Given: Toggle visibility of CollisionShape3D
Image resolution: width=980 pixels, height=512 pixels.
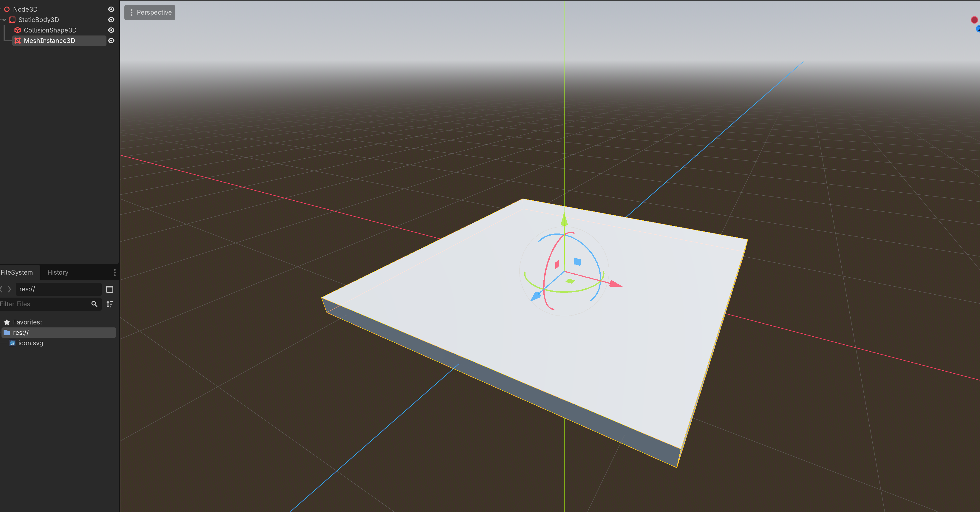Looking at the screenshot, I should click(x=111, y=30).
